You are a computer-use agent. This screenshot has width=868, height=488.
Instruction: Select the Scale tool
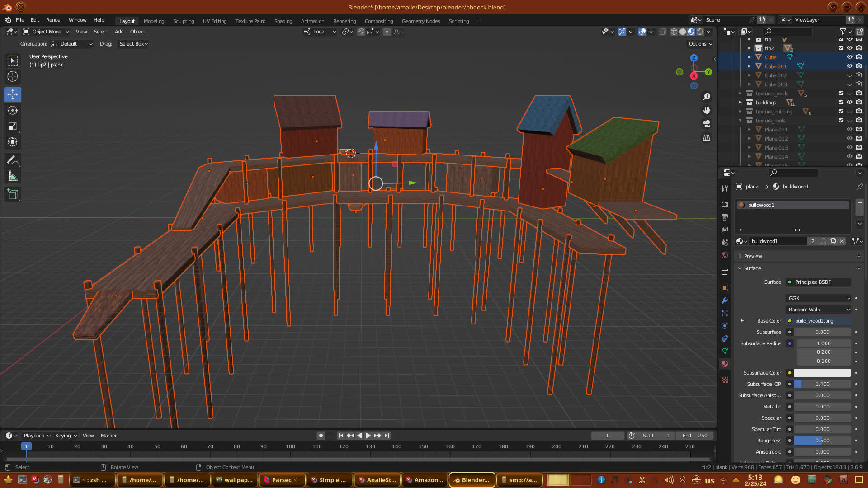click(13, 127)
